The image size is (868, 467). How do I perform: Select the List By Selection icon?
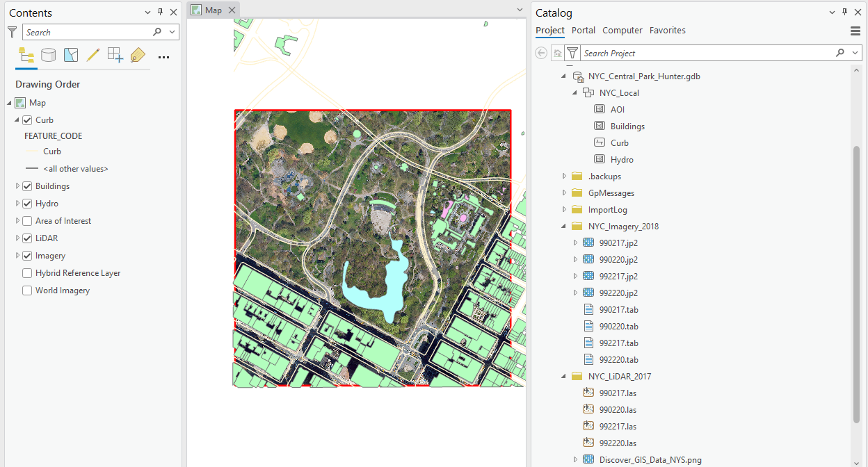70,56
